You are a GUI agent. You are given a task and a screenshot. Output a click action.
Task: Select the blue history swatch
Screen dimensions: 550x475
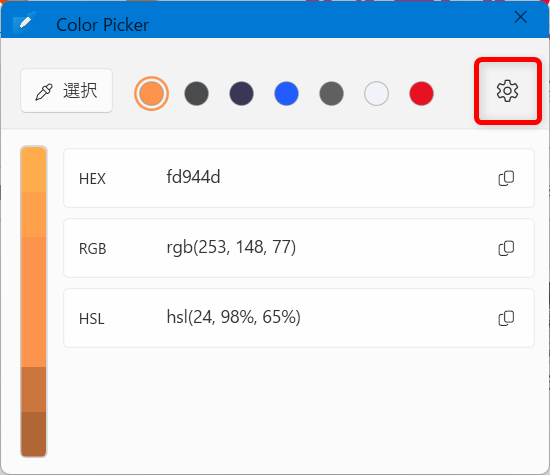pos(286,94)
